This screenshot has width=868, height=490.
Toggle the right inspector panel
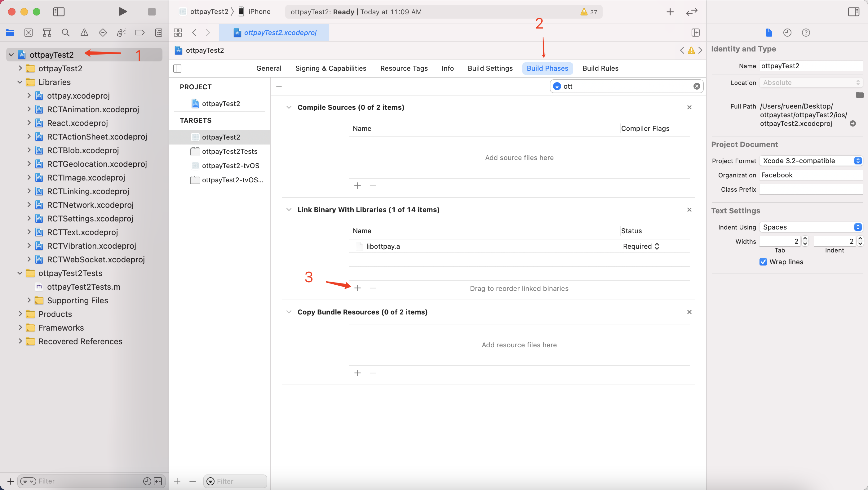[853, 12]
